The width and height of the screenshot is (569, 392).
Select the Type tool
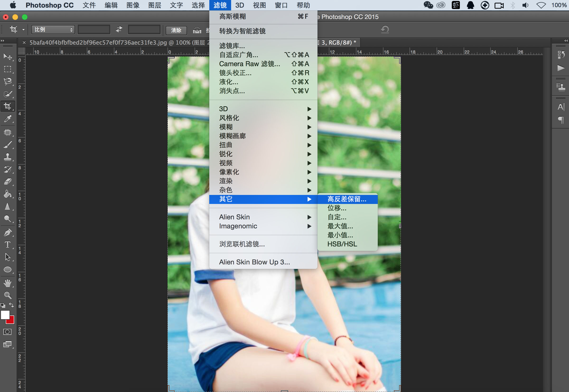click(x=8, y=245)
